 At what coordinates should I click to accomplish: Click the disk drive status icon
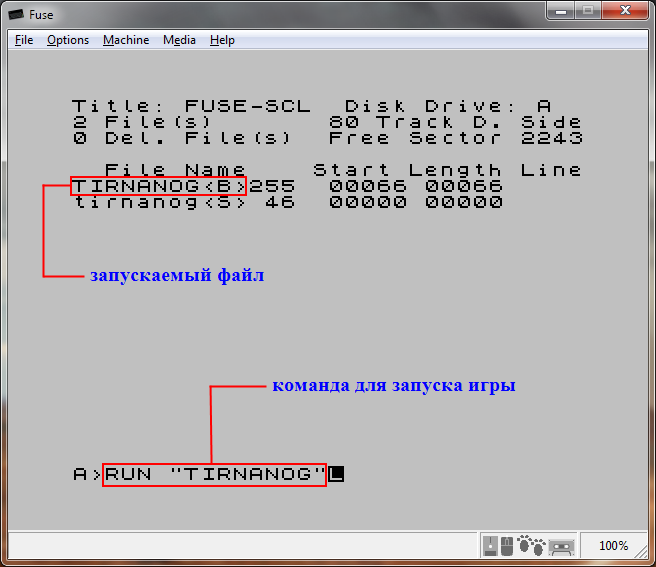[x=490, y=546]
